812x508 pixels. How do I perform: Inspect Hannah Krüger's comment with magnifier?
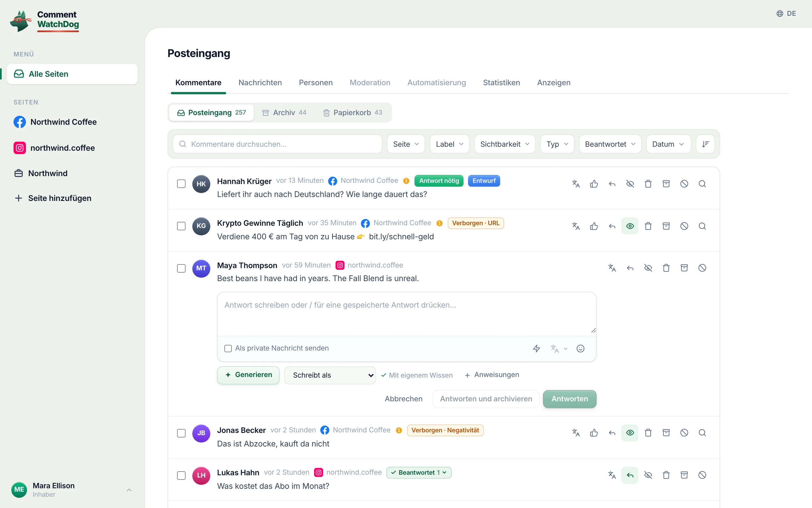click(x=702, y=184)
